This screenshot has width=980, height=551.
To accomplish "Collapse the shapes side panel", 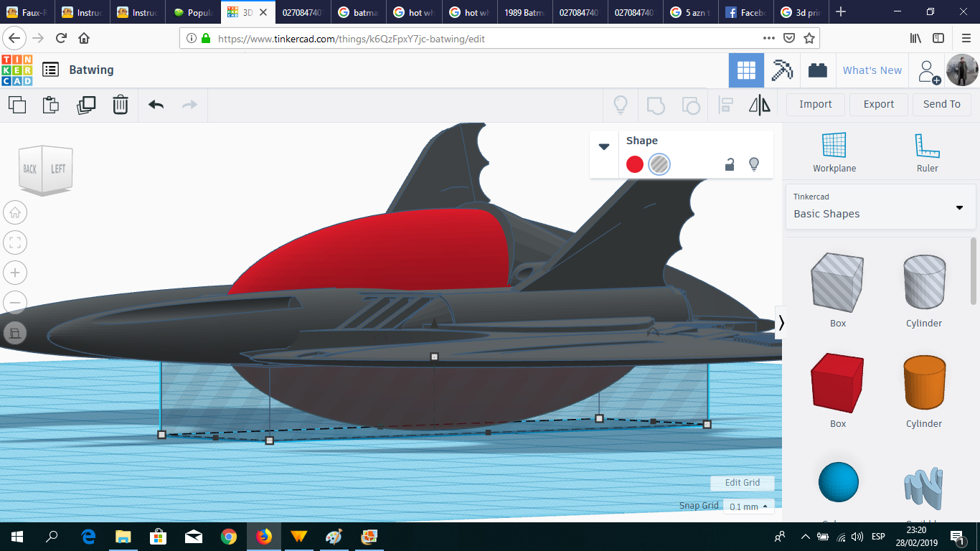I will click(x=781, y=323).
